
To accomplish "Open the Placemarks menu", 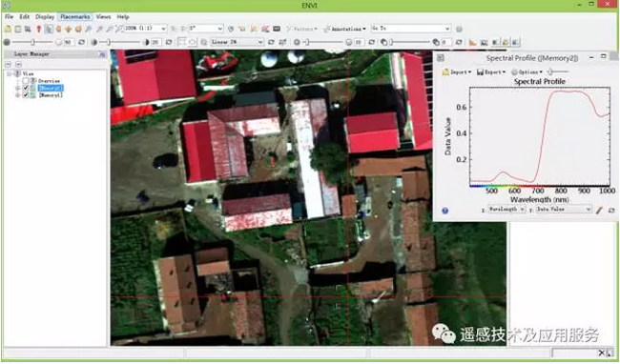I will [x=75, y=17].
